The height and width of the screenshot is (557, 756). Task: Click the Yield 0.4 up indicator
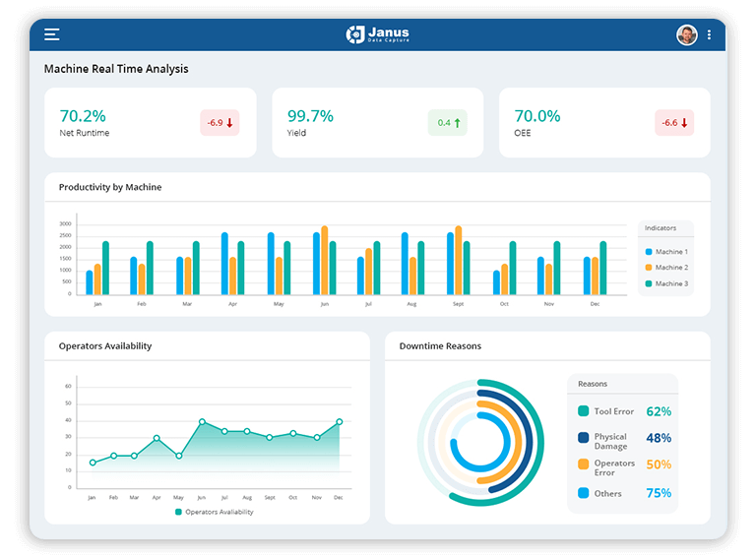click(447, 123)
